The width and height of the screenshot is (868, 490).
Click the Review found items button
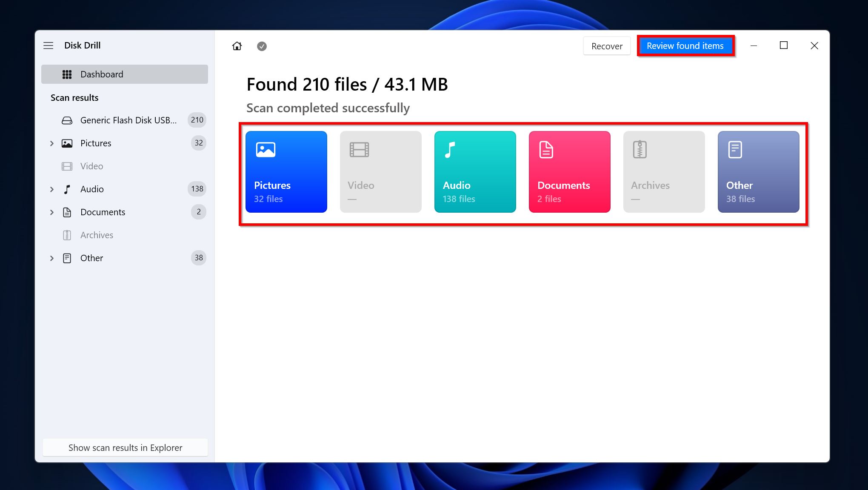coord(685,46)
